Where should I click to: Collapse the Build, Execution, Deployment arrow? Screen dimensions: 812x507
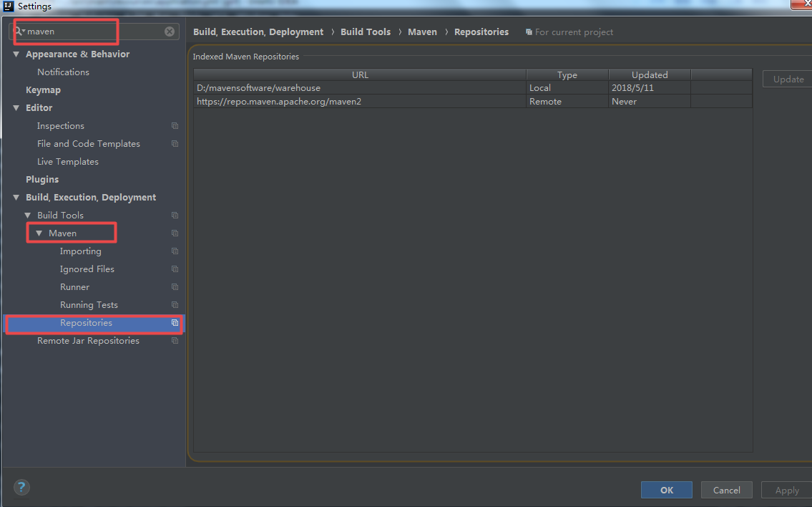pos(16,198)
